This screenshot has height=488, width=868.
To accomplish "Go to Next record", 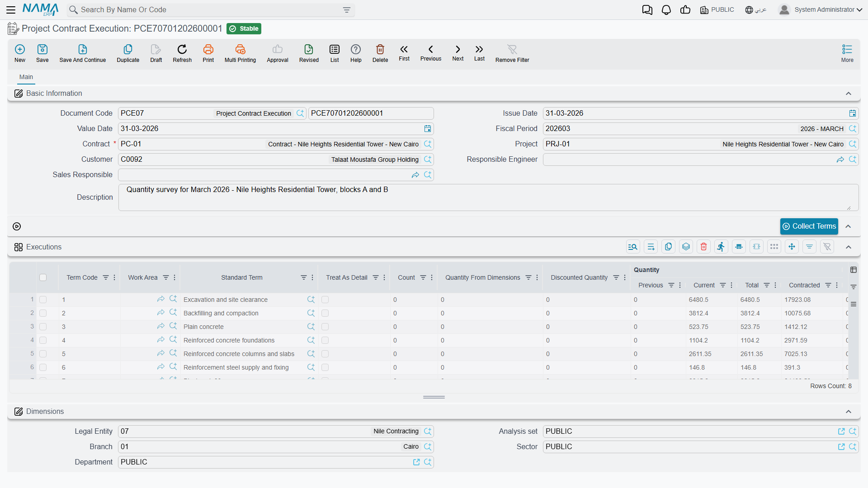I will coord(458,52).
